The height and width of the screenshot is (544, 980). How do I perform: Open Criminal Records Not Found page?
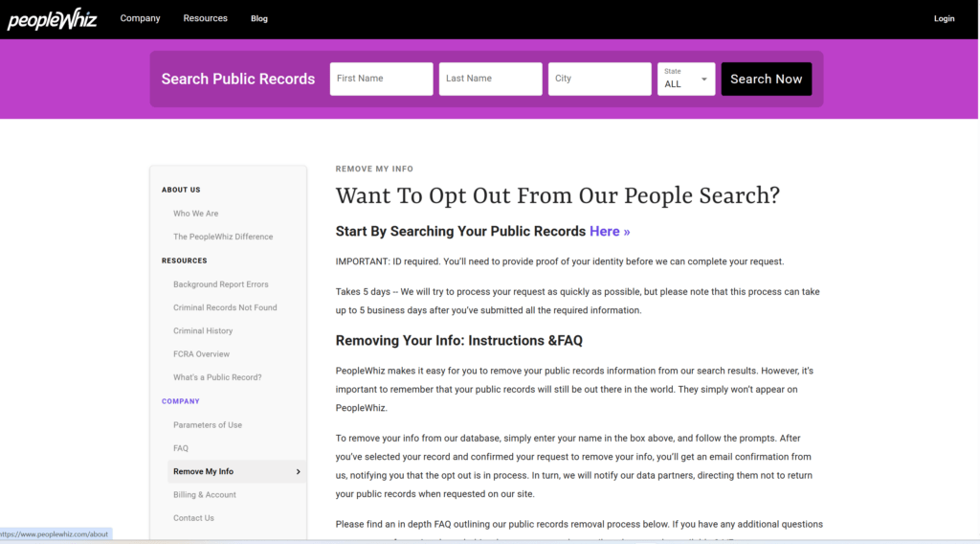(x=225, y=307)
